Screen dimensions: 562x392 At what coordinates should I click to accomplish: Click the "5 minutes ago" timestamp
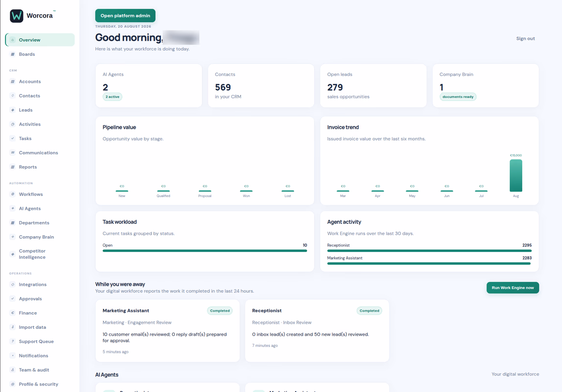coord(116,352)
